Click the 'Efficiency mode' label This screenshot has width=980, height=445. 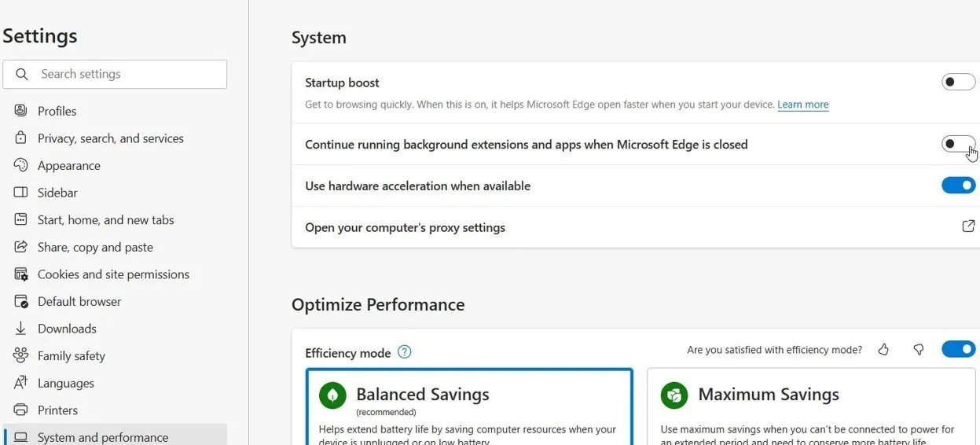pyautogui.click(x=347, y=353)
